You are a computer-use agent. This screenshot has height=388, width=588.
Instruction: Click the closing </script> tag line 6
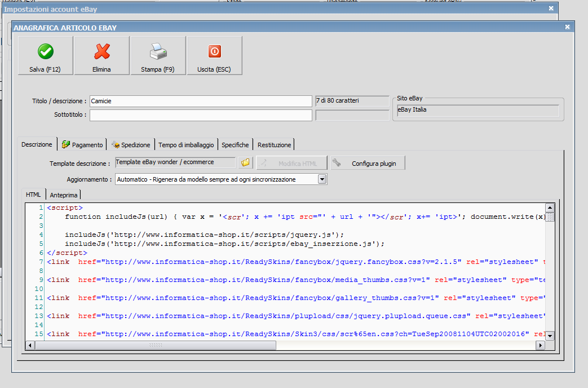point(67,253)
